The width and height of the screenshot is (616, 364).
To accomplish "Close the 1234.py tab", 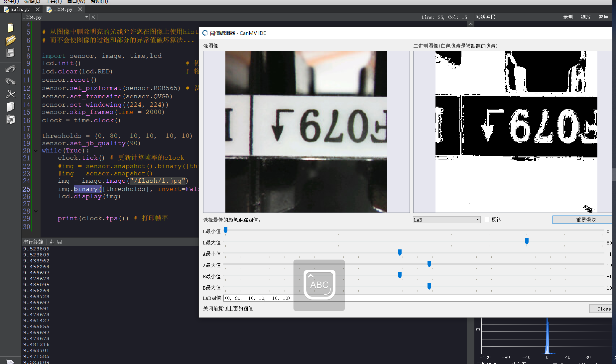I will [80, 9].
